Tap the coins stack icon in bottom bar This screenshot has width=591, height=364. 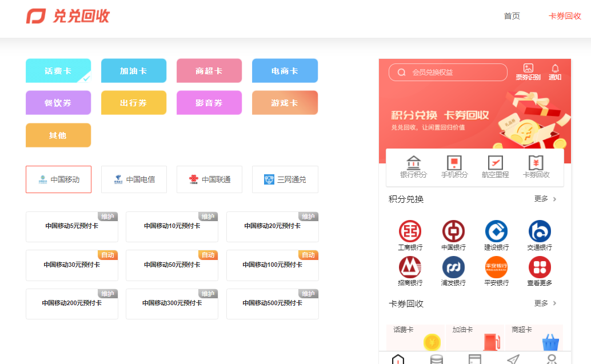pyautogui.click(x=437, y=359)
